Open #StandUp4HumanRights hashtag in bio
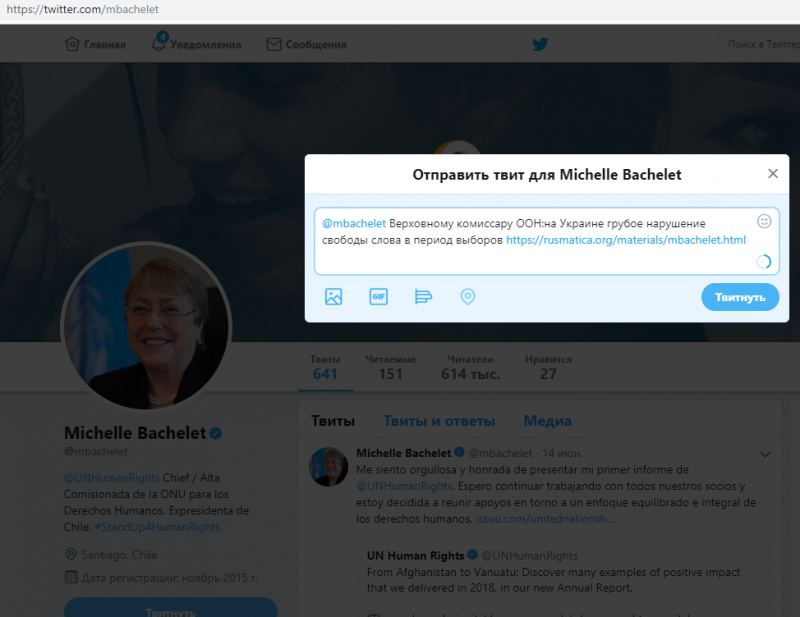 157,527
